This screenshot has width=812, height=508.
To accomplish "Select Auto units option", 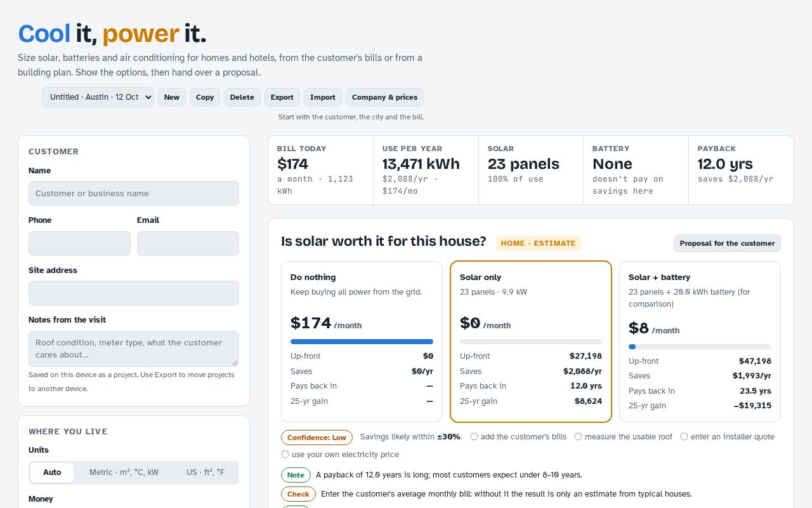I will pyautogui.click(x=52, y=472).
